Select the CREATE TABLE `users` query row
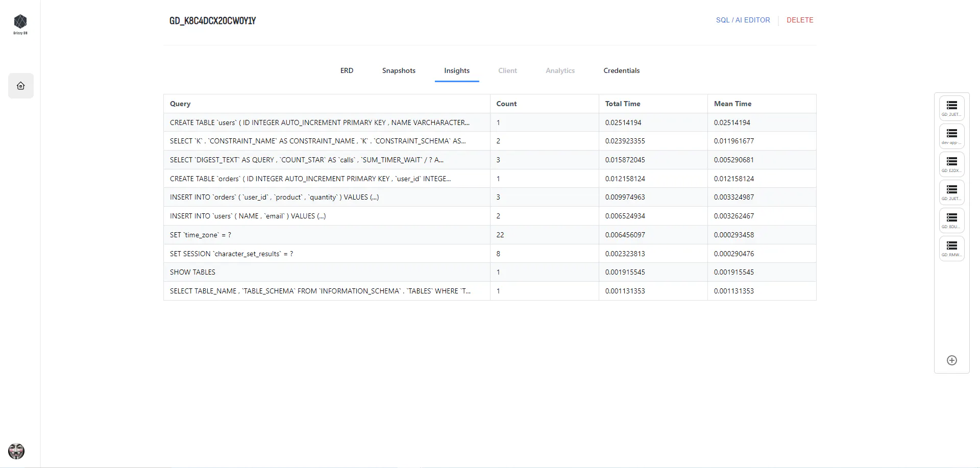The image size is (980, 468). click(490, 122)
